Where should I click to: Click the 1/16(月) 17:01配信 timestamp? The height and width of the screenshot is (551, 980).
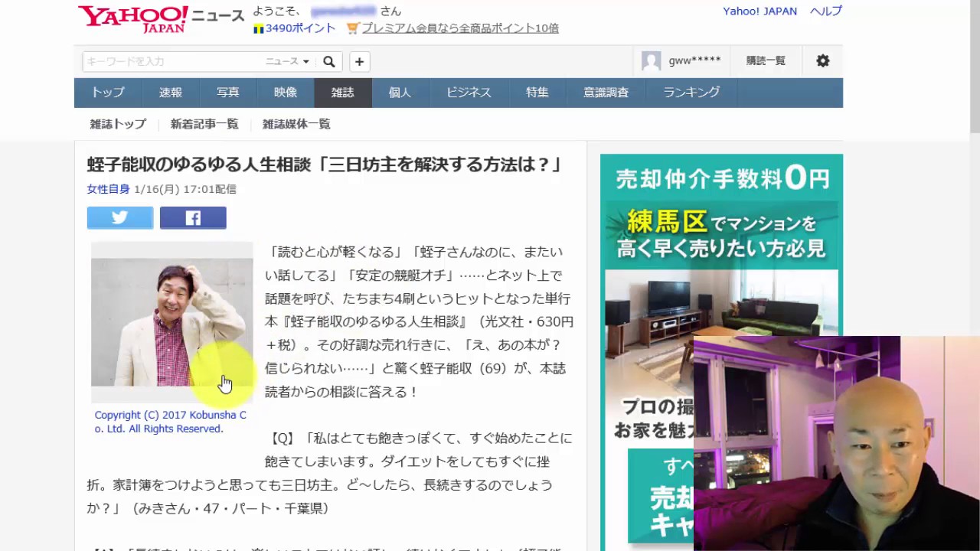(185, 189)
